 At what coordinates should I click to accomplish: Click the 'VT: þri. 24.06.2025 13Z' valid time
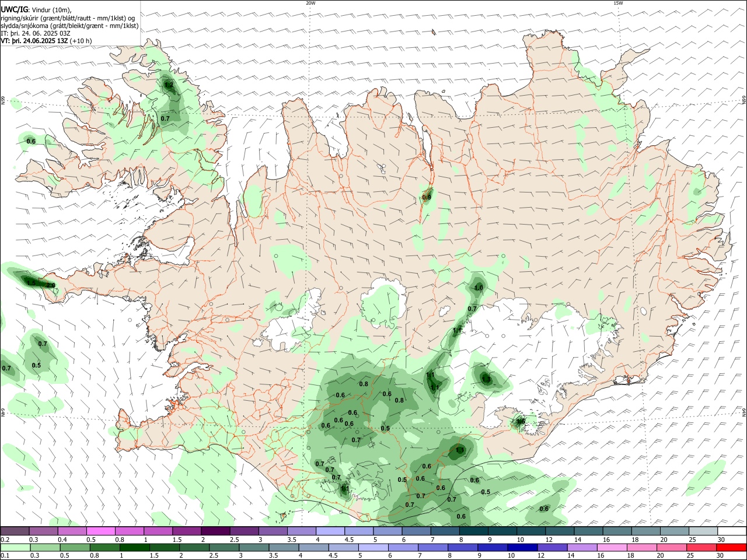tap(34, 41)
